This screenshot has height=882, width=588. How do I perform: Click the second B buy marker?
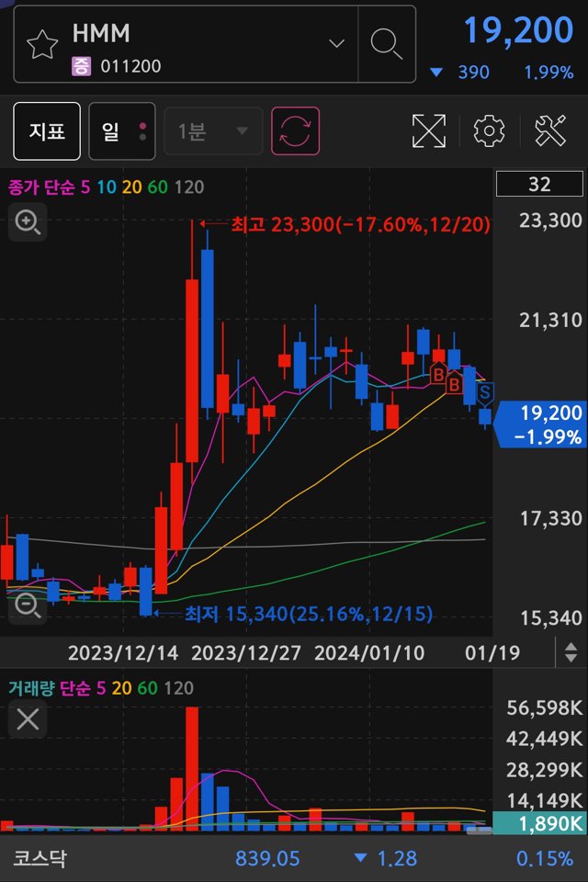pos(454,384)
